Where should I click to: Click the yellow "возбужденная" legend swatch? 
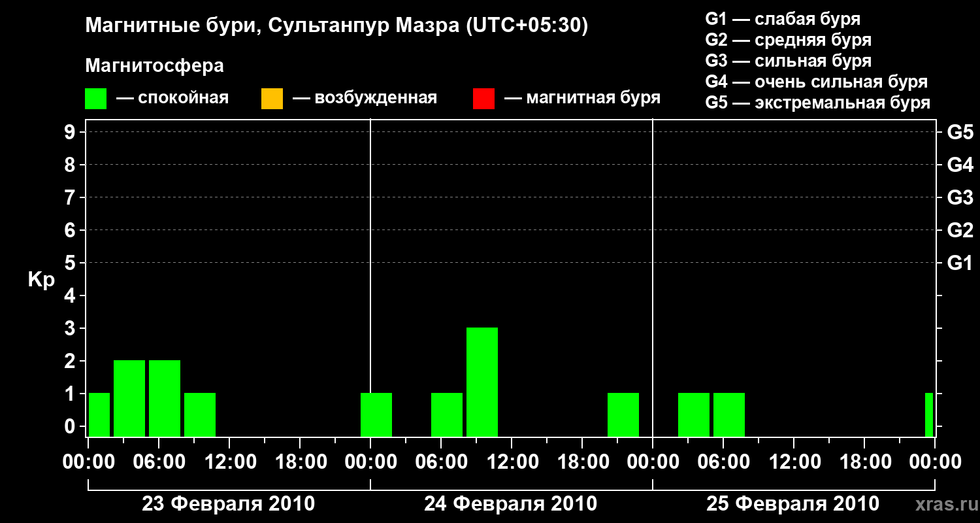pyautogui.click(x=272, y=99)
